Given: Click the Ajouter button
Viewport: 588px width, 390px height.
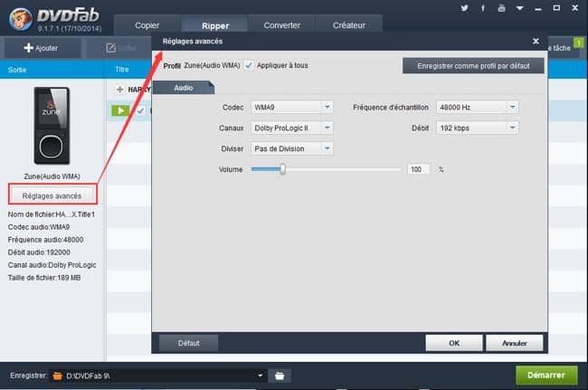Looking at the screenshot, I should pos(41,48).
